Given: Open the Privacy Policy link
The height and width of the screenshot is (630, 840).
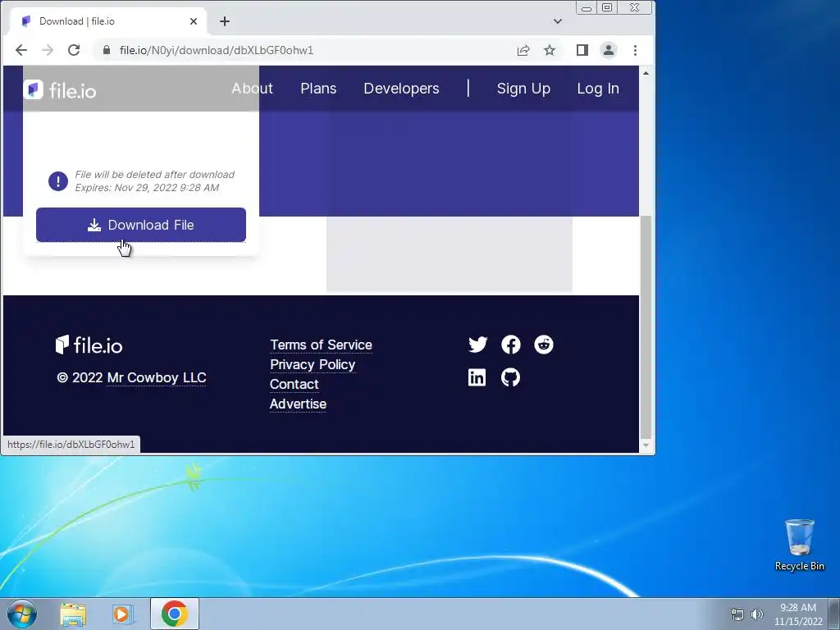Looking at the screenshot, I should click(313, 364).
